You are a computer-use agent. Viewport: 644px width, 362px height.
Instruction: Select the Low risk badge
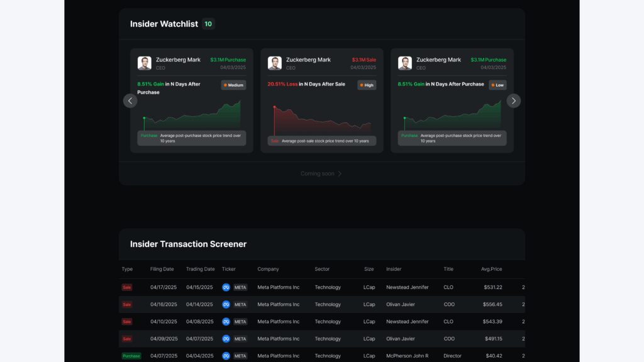[497, 85]
